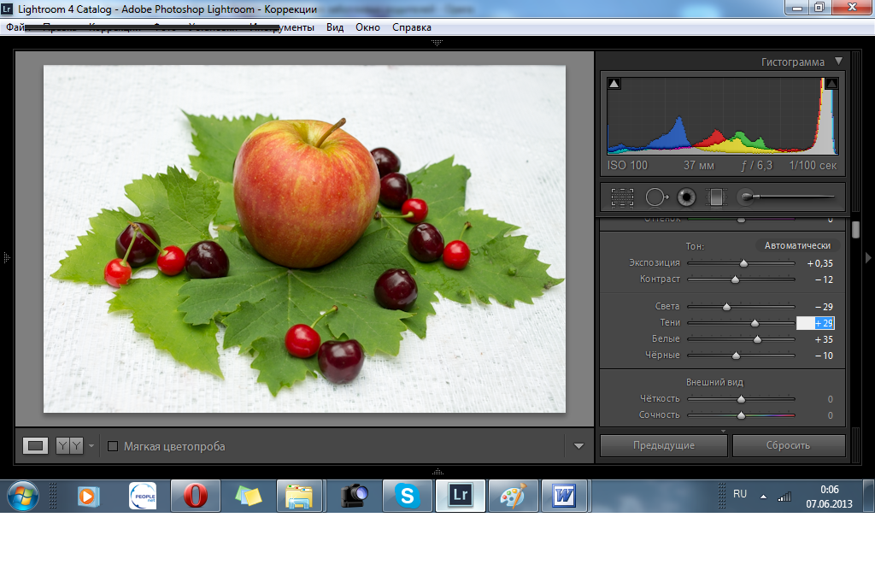Expand the Before/After view options arrow
This screenshot has height=588, width=875.
(91, 446)
